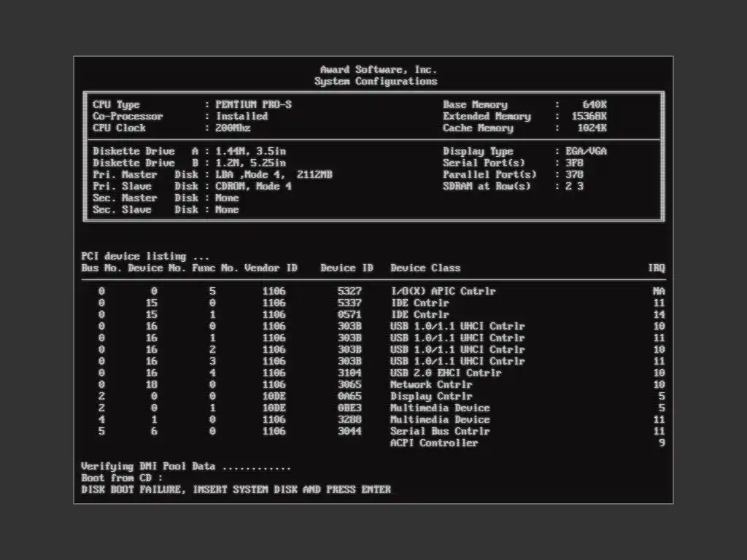Click the 'ACPI Controller' entry
747x560 pixels.
point(434,443)
